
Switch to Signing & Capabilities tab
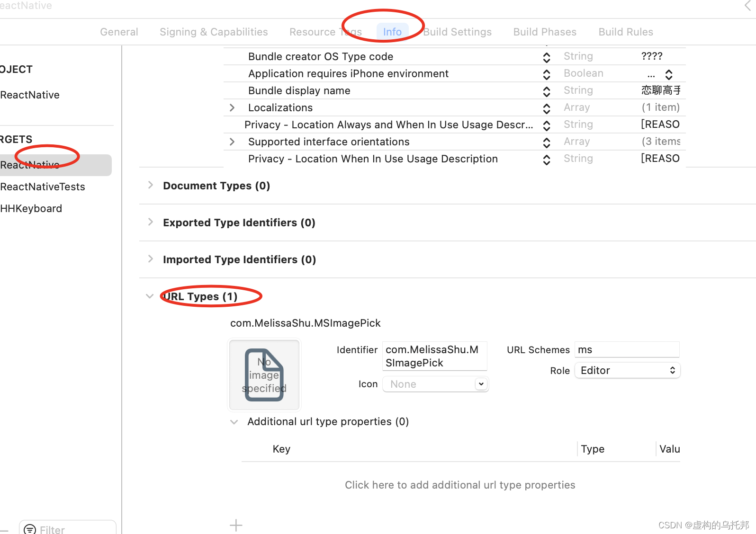(214, 32)
